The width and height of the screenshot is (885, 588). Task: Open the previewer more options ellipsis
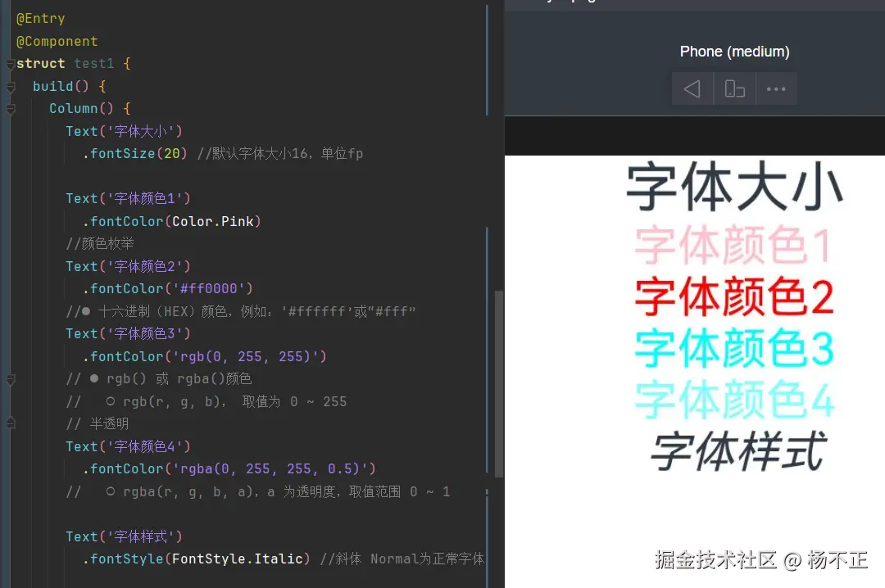[x=775, y=89]
